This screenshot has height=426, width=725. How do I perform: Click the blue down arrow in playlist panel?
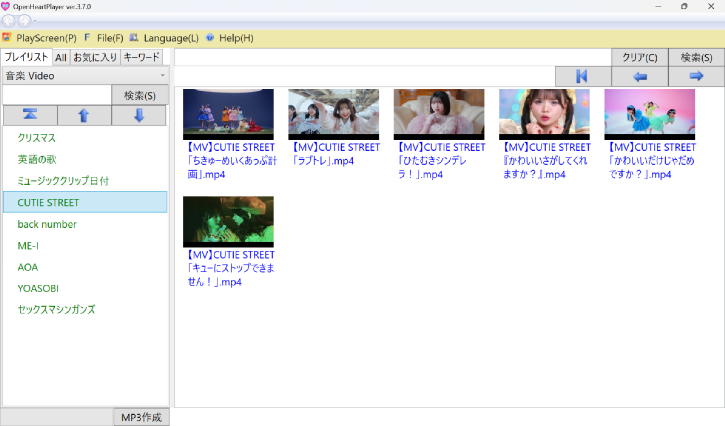139,115
